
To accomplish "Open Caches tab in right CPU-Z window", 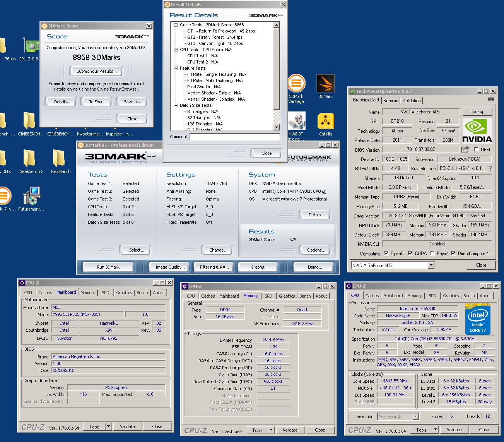I will [372, 296].
